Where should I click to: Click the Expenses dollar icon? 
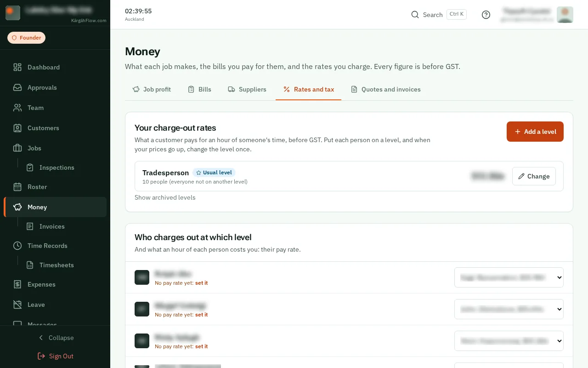[x=17, y=284]
